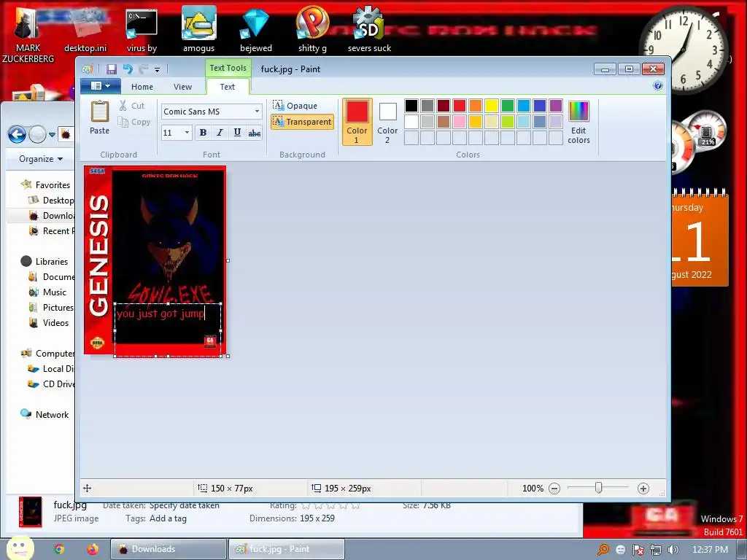747x560 pixels.
Task: Click 'Add a tag' in Explorer details pane
Action: 168,518
